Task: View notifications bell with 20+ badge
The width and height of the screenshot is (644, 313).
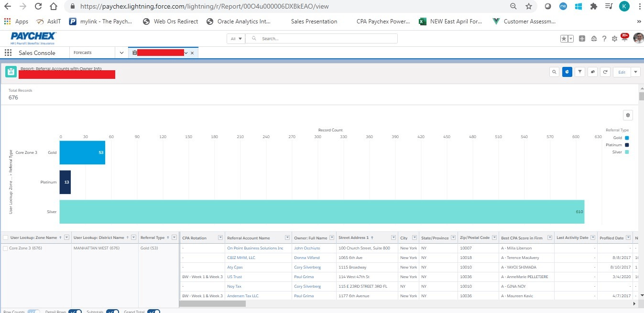Action: (624, 38)
